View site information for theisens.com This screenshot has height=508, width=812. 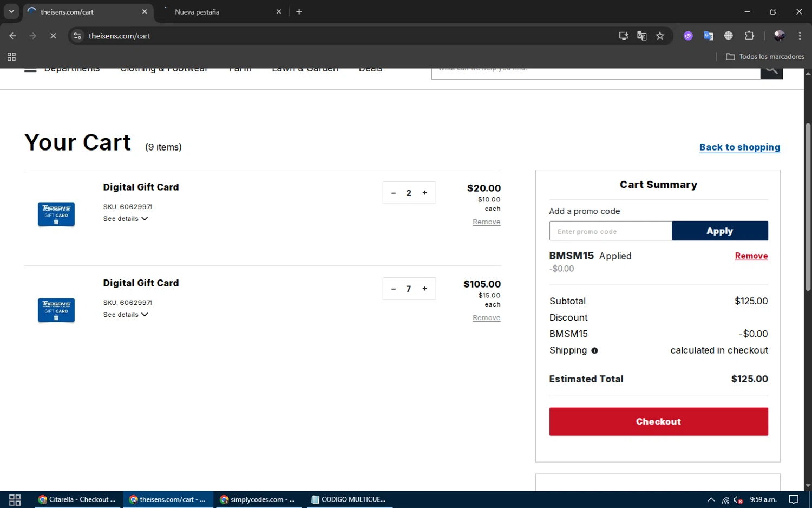pyautogui.click(x=77, y=36)
